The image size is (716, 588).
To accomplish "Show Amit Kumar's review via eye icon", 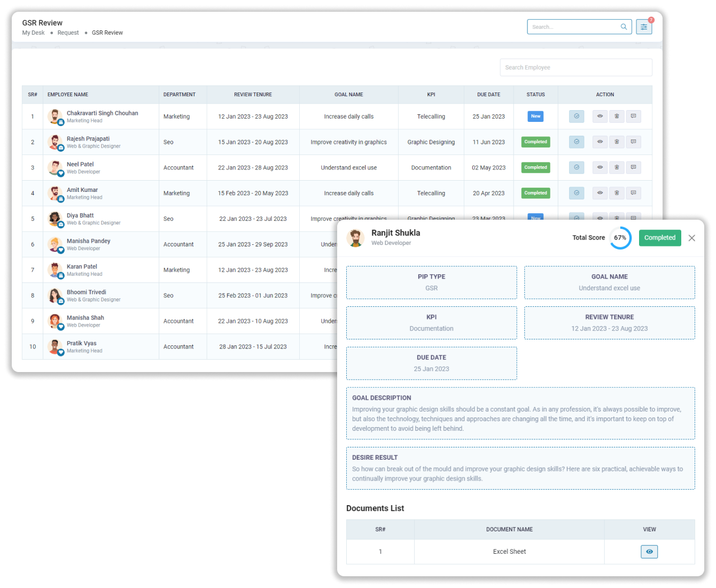I will pyautogui.click(x=600, y=193).
